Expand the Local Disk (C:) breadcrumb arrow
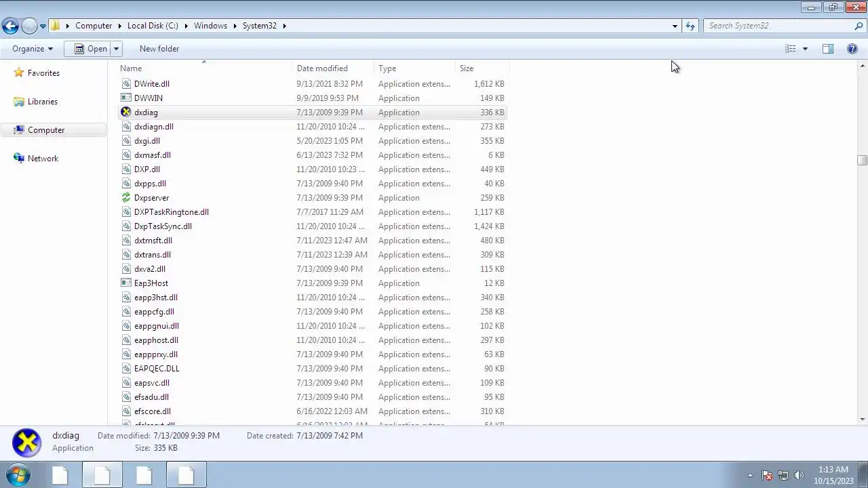The image size is (868, 488). tap(186, 26)
